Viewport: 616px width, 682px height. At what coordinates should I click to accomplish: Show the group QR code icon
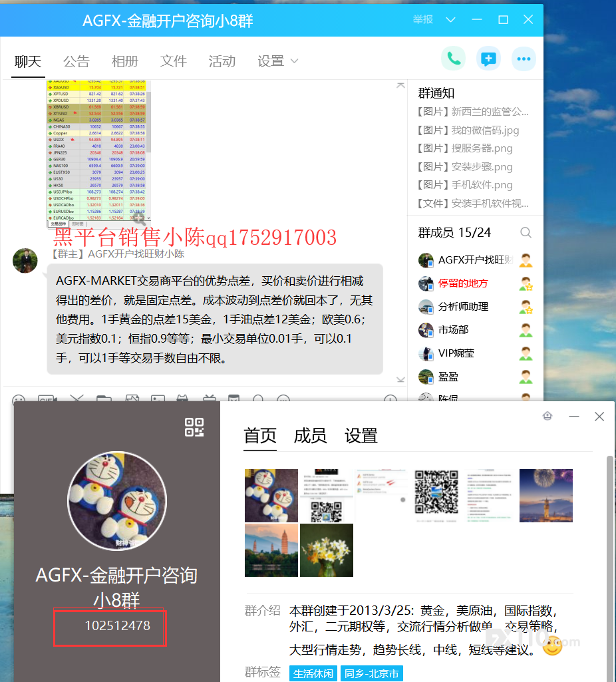[x=194, y=427]
